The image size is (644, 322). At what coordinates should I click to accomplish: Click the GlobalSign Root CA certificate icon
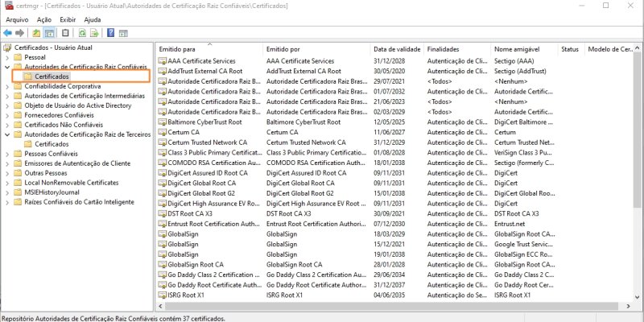pyautogui.click(x=163, y=265)
